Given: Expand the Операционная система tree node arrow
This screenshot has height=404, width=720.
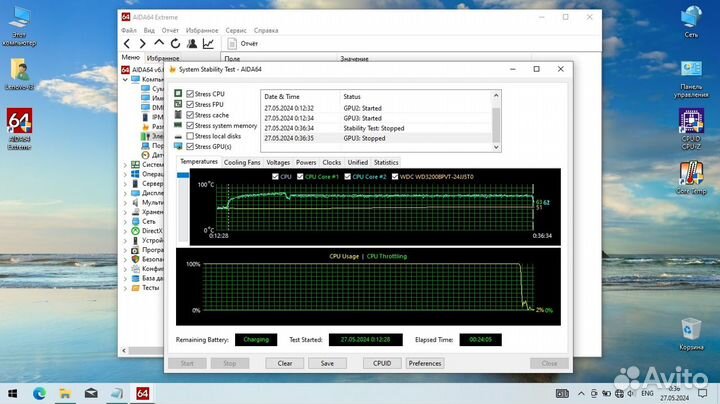Looking at the screenshot, I should 125,174.
